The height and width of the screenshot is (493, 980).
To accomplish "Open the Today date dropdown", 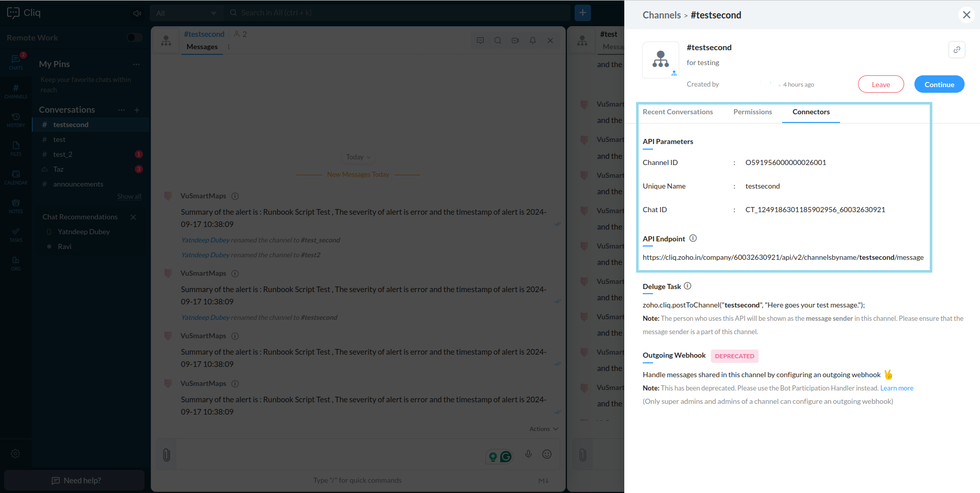I will click(358, 157).
